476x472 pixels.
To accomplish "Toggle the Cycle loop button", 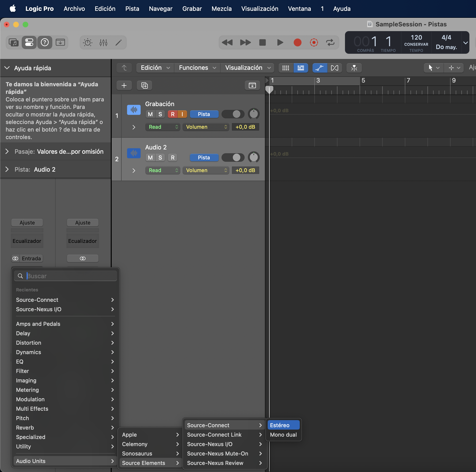I will pyautogui.click(x=330, y=42).
